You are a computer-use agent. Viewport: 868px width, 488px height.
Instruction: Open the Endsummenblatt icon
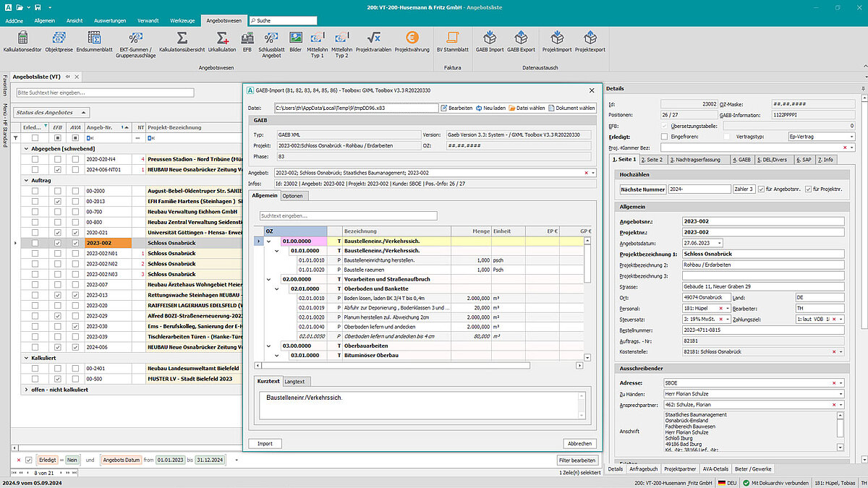click(x=94, y=38)
